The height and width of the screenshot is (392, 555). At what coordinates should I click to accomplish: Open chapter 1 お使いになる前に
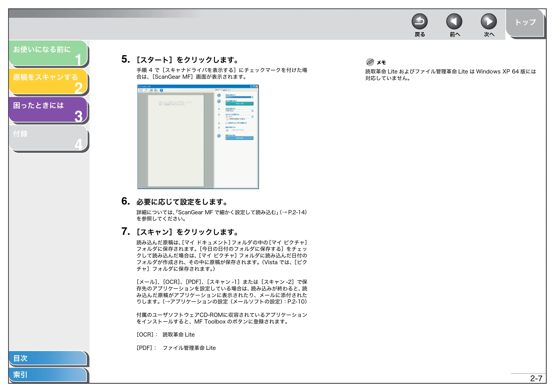click(x=48, y=53)
